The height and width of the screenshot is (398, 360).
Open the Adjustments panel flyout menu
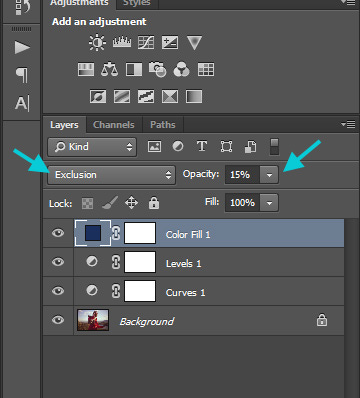(x=348, y=2)
